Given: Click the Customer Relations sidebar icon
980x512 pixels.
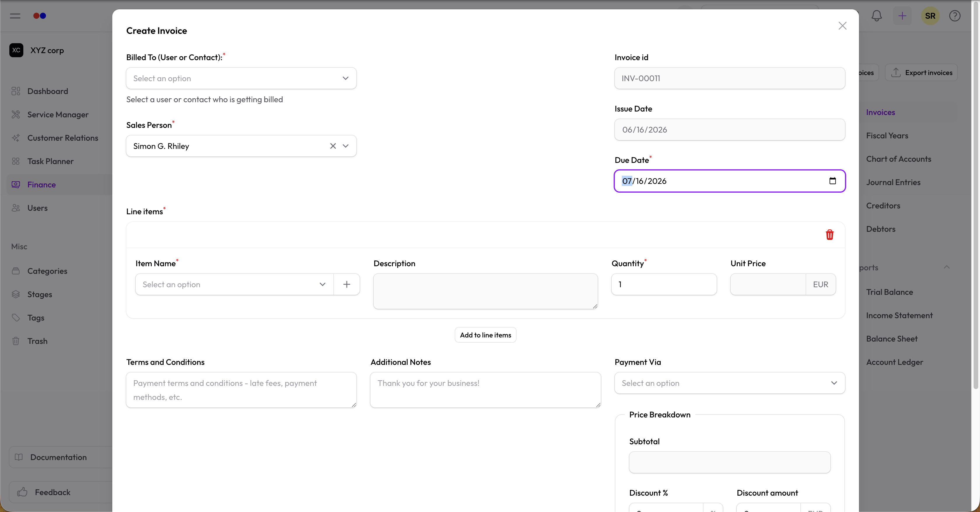Looking at the screenshot, I should click(x=15, y=138).
